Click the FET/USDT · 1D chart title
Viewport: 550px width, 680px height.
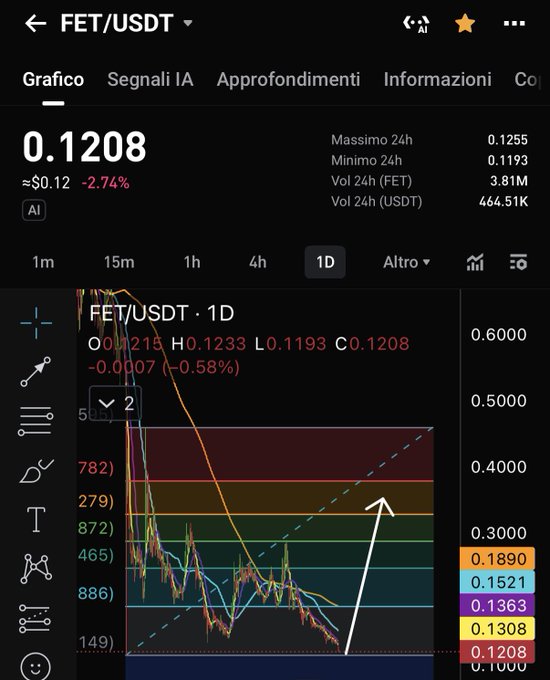[162, 313]
